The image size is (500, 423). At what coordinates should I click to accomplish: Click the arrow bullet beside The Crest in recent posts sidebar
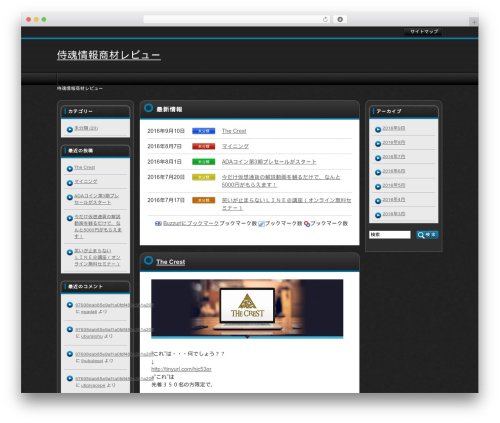(70, 169)
